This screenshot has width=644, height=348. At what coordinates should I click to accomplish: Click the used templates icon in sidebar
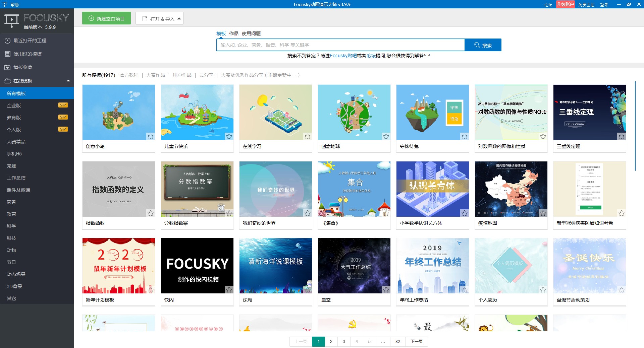(7, 54)
